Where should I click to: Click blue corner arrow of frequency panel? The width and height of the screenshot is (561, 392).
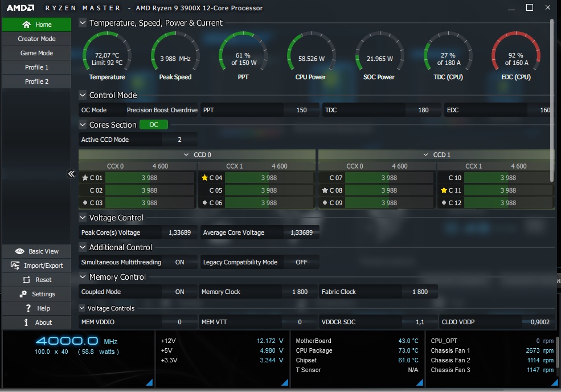(x=150, y=383)
